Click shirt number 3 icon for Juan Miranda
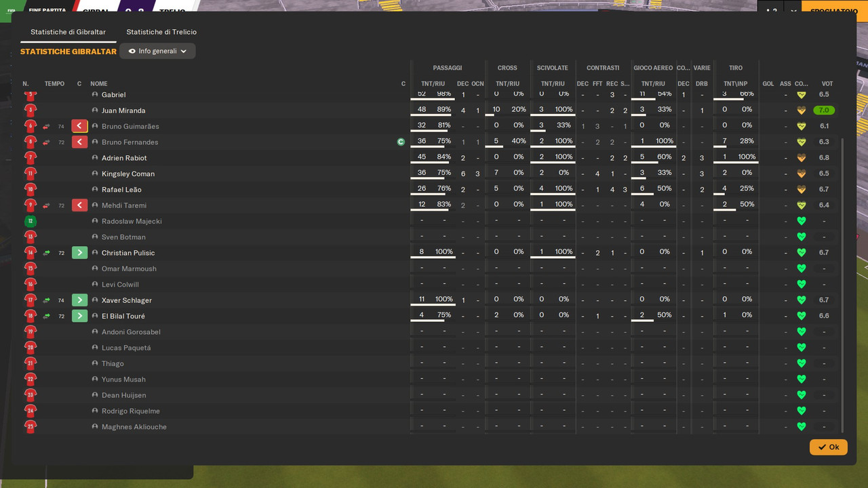The image size is (868, 488). click(x=30, y=110)
